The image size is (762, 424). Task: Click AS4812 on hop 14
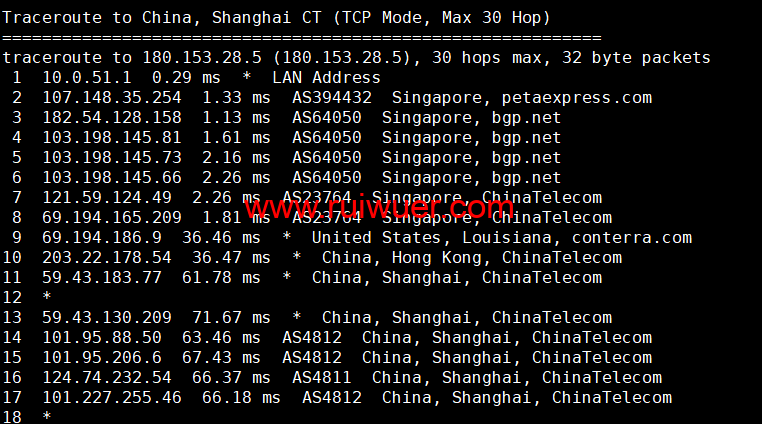(x=312, y=337)
